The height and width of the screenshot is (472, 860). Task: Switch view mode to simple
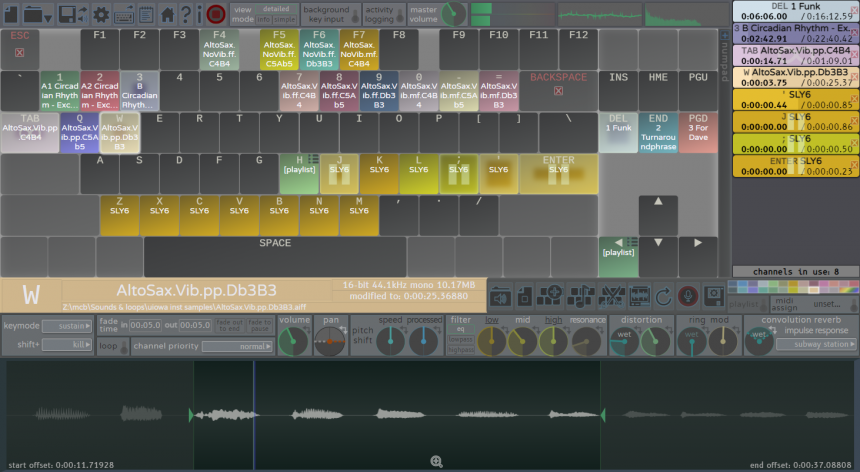[285, 20]
